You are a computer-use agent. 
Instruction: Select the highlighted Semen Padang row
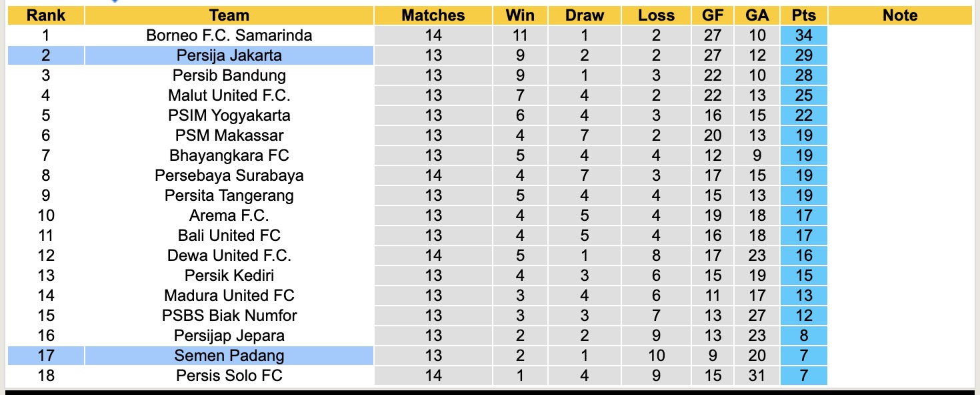pyautogui.click(x=229, y=356)
